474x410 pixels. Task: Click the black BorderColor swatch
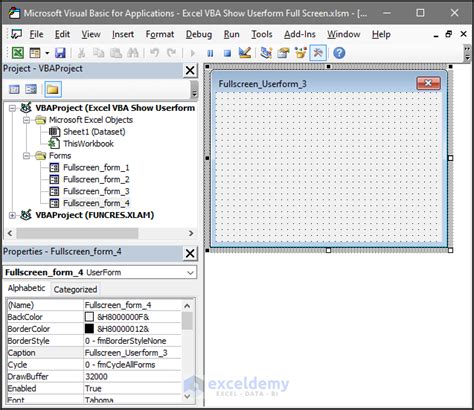coord(89,329)
